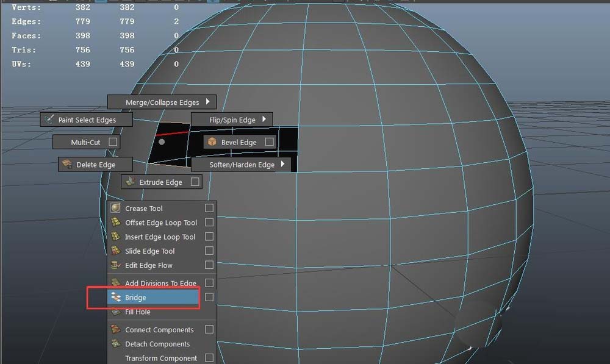Click the Detach Components icon
Viewport: 610px width, 364px height.
click(x=115, y=343)
